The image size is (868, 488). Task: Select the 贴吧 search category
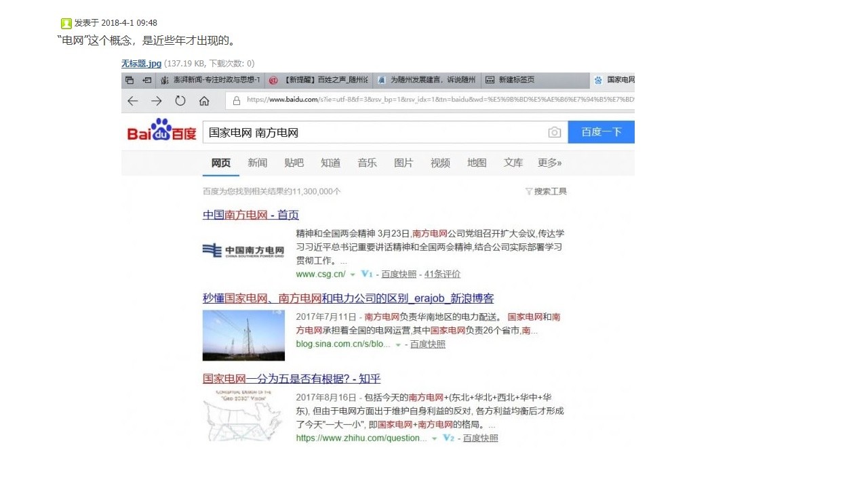[x=294, y=163]
